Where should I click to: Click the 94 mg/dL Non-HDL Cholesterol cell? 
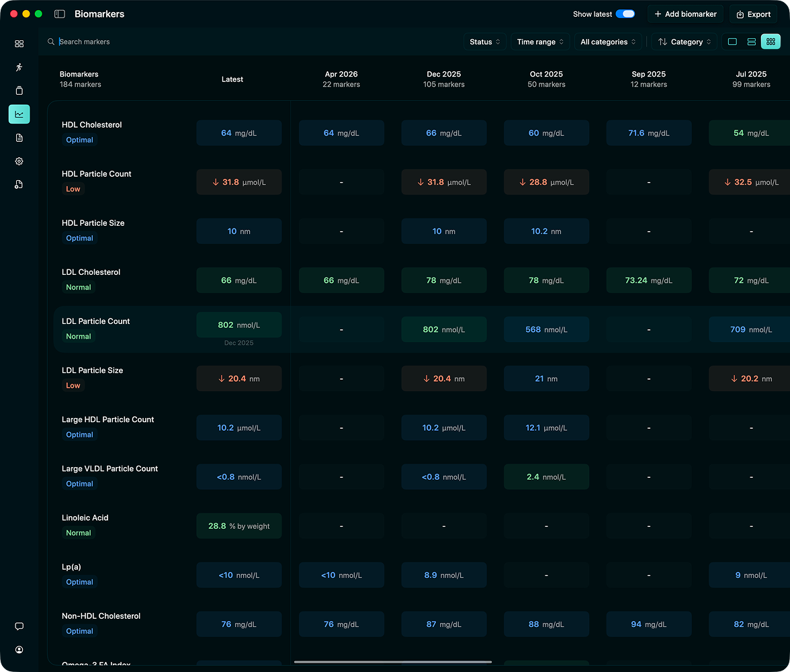(648, 624)
